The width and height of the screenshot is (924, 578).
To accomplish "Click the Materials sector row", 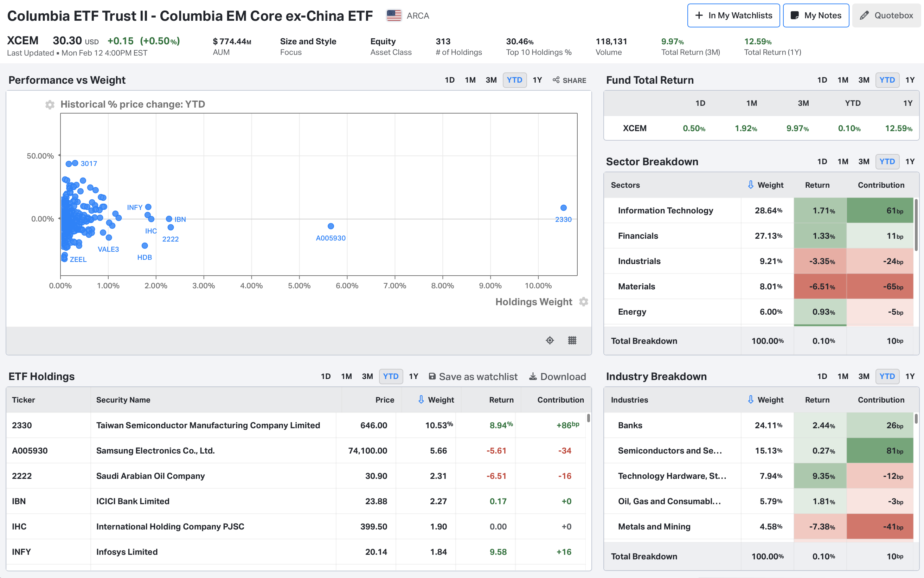I will [x=758, y=286].
